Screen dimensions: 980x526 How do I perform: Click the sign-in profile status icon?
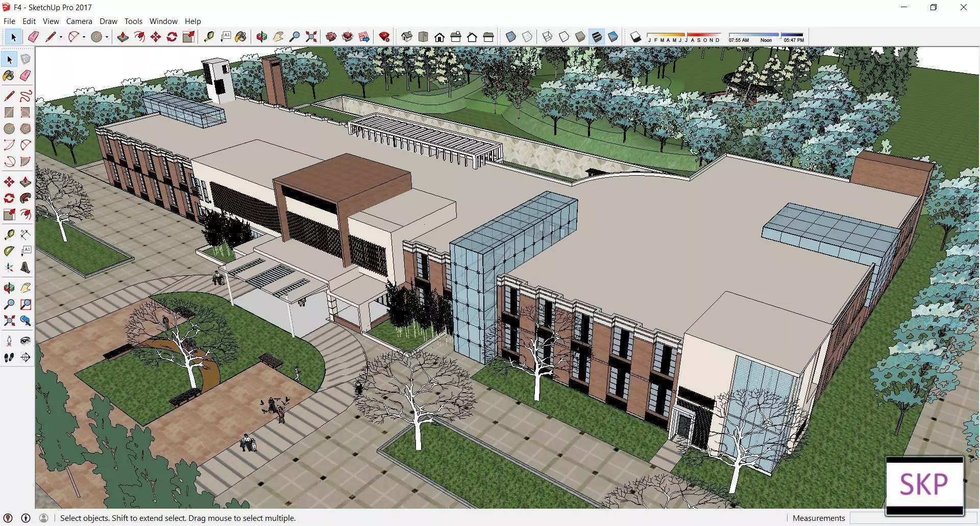pyautogui.click(x=44, y=518)
